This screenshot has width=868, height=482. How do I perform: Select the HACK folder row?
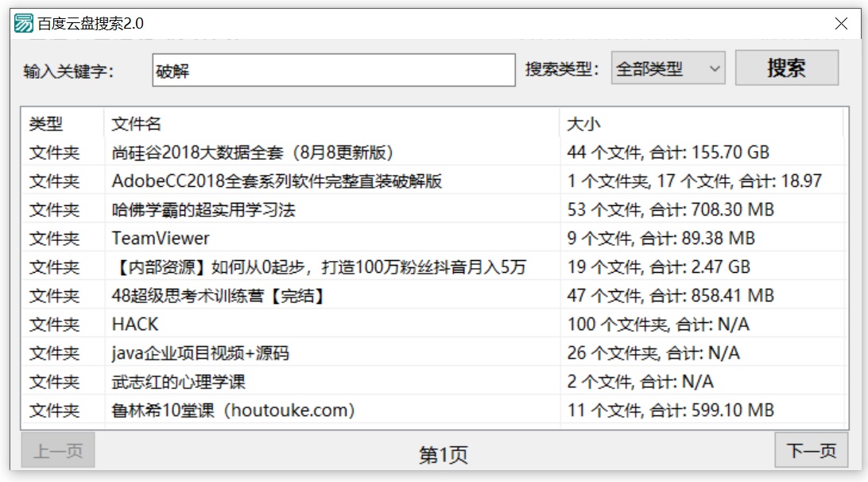[x=434, y=324]
